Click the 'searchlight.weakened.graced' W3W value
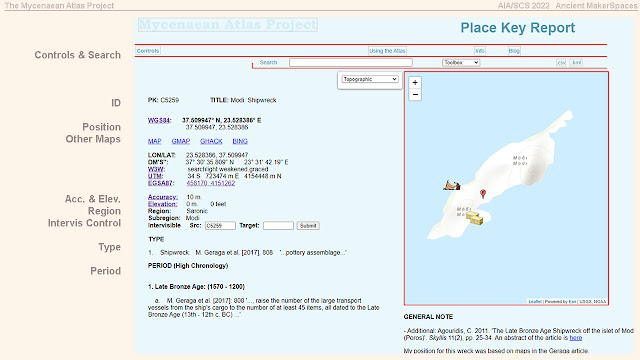 [228, 169]
